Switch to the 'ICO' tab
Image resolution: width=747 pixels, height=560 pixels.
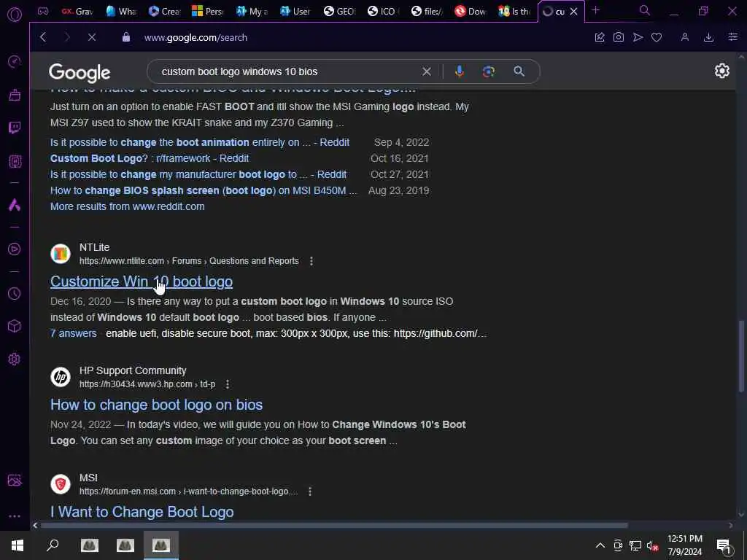[383, 11]
